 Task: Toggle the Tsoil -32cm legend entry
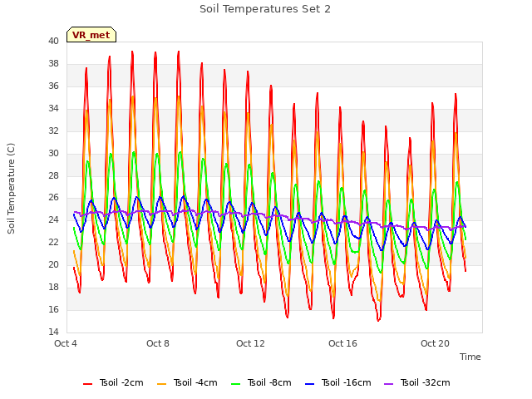pos(417,382)
